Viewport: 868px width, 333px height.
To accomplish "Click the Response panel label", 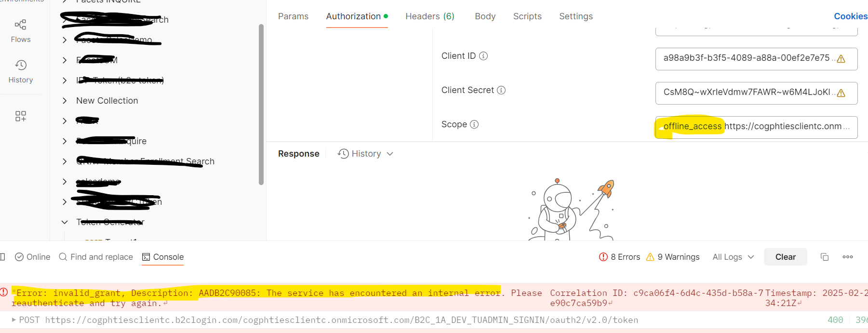I will (x=299, y=154).
